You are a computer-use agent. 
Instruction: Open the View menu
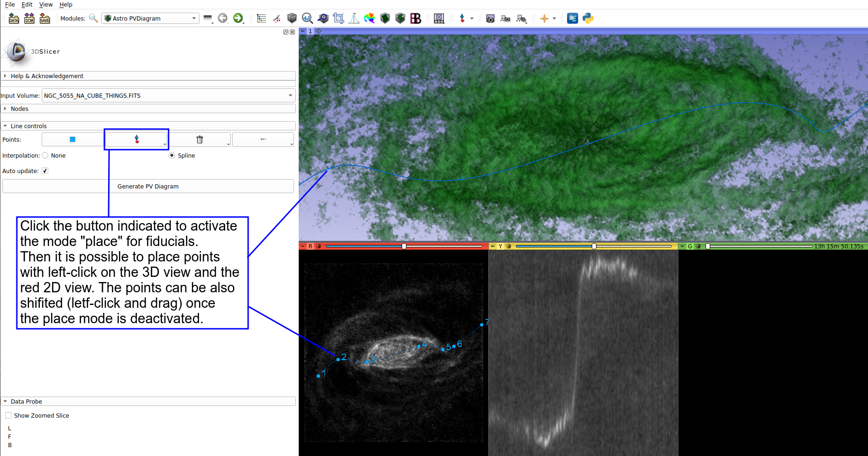point(46,4)
